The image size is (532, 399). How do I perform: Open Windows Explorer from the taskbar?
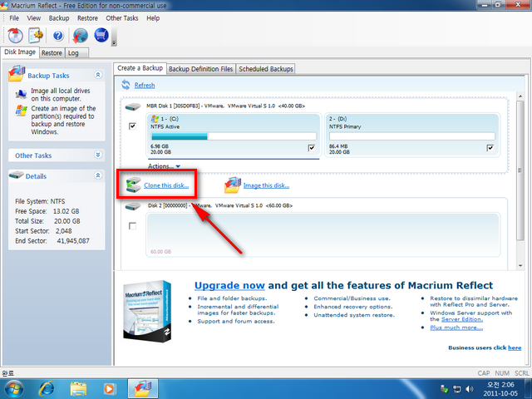pyautogui.click(x=78, y=389)
